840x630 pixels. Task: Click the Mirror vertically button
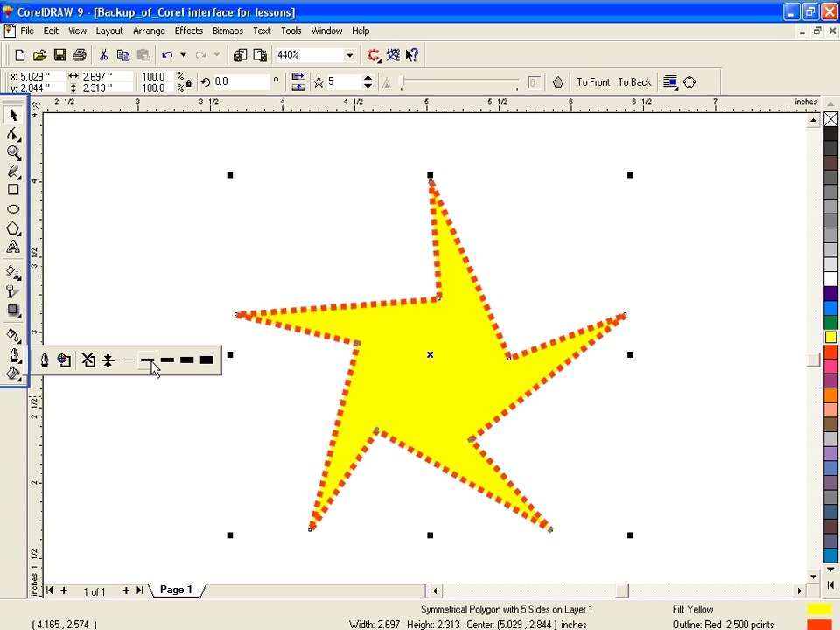(298, 87)
